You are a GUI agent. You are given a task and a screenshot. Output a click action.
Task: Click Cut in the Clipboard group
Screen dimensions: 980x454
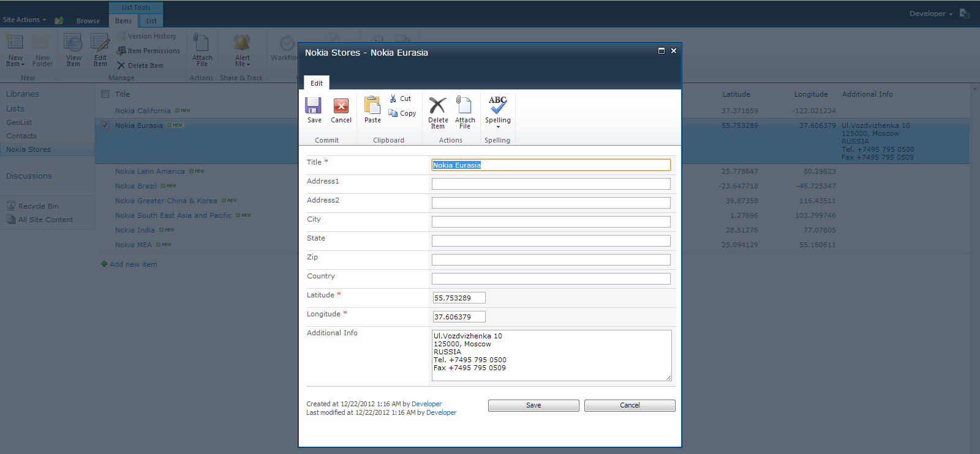coord(401,99)
